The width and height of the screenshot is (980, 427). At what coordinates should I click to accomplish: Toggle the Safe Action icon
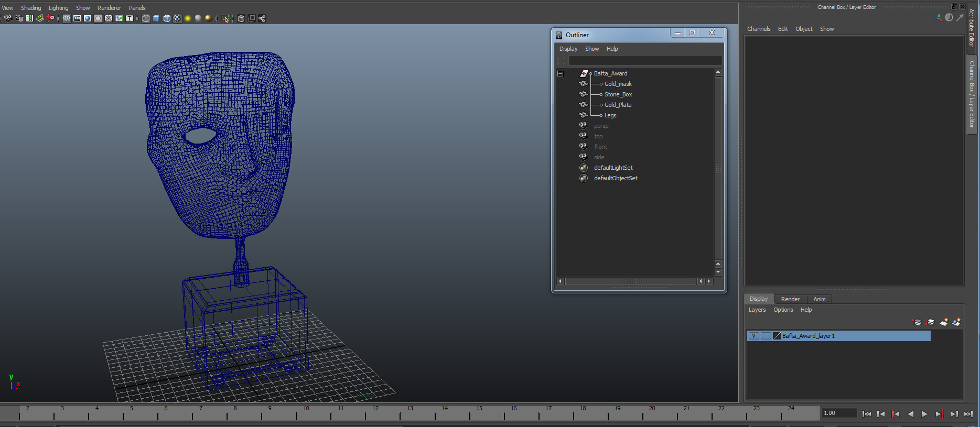point(119,18)
